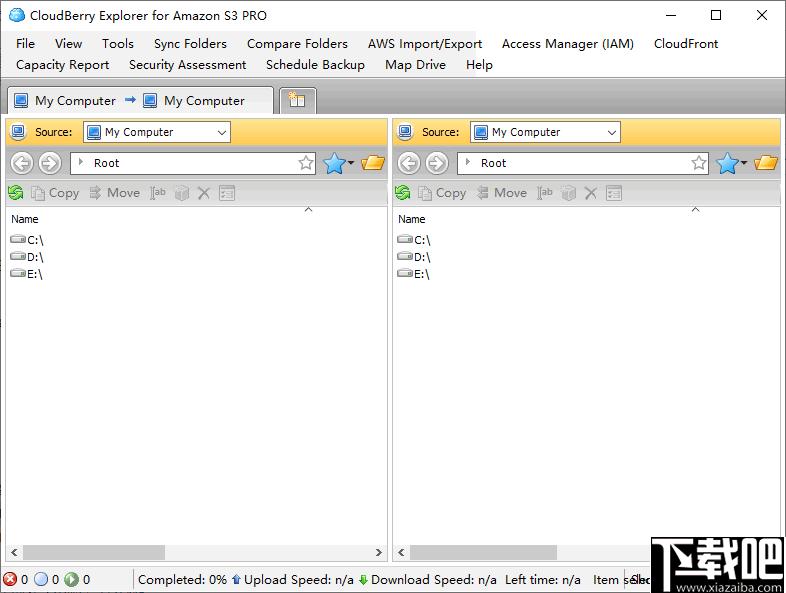Click the new tab button
Viewport: 786px width, 593px height.
pyautogui.click(x=298, y=101)
